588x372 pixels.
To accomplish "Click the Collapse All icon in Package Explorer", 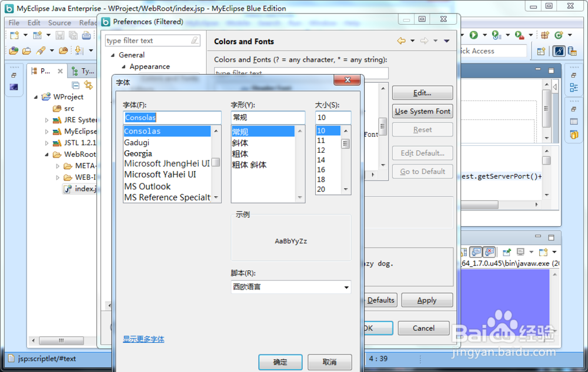I will pyautogui.click(x=75, y=85).
